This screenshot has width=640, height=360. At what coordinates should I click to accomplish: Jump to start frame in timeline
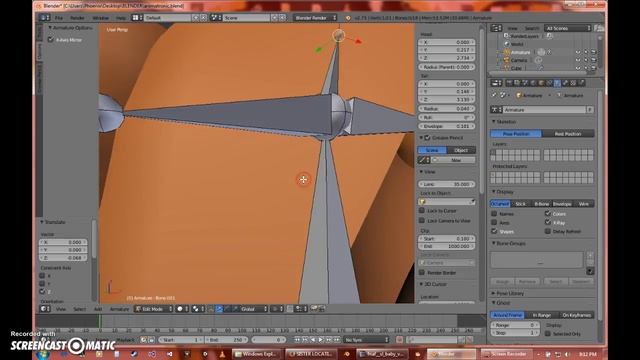(x=297, y=340)
